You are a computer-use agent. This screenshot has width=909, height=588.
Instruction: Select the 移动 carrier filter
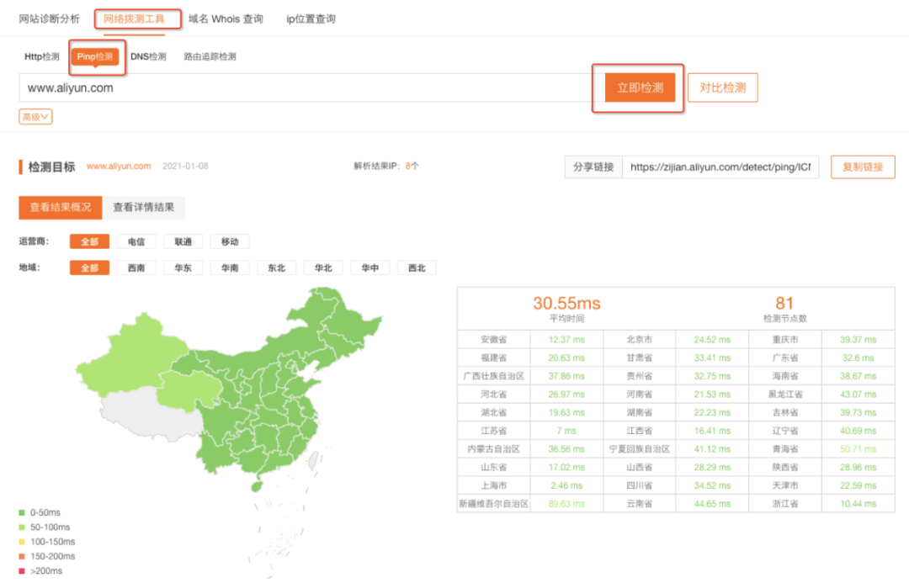[229, 241]
